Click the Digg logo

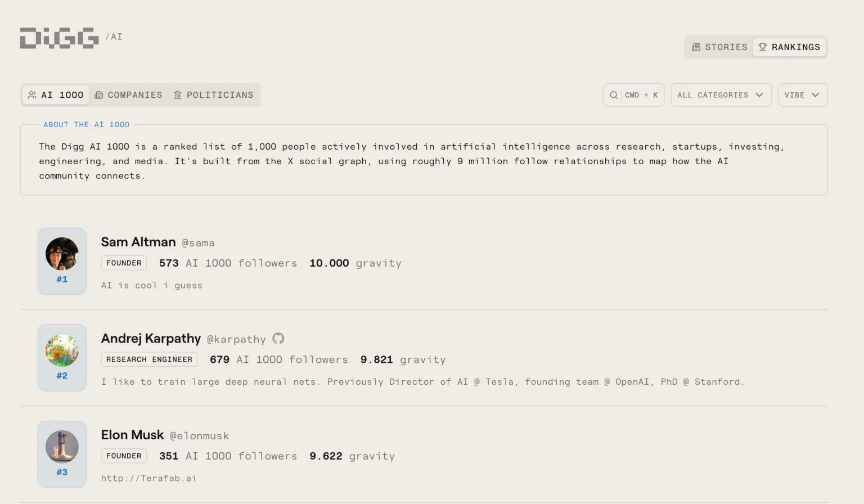point(60,38)
